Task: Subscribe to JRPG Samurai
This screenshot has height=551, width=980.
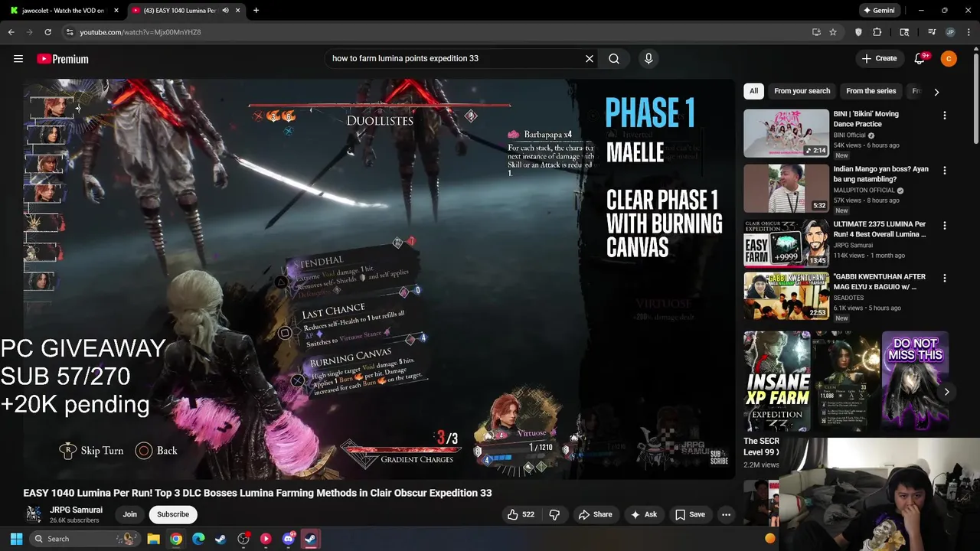Action: click(173, 514)
